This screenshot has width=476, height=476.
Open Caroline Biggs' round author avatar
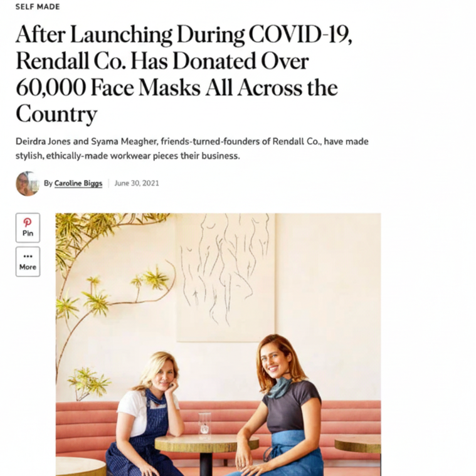28,183
